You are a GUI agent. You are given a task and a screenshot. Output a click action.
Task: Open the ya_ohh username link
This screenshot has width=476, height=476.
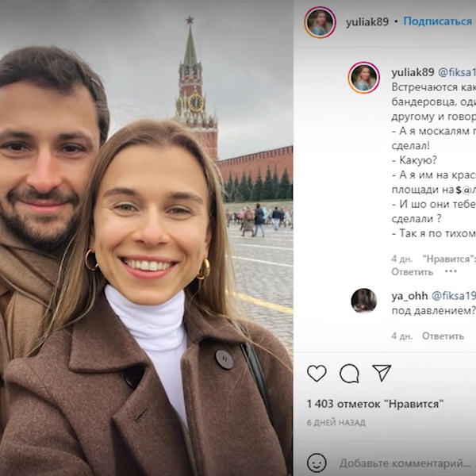click(409, 296)
